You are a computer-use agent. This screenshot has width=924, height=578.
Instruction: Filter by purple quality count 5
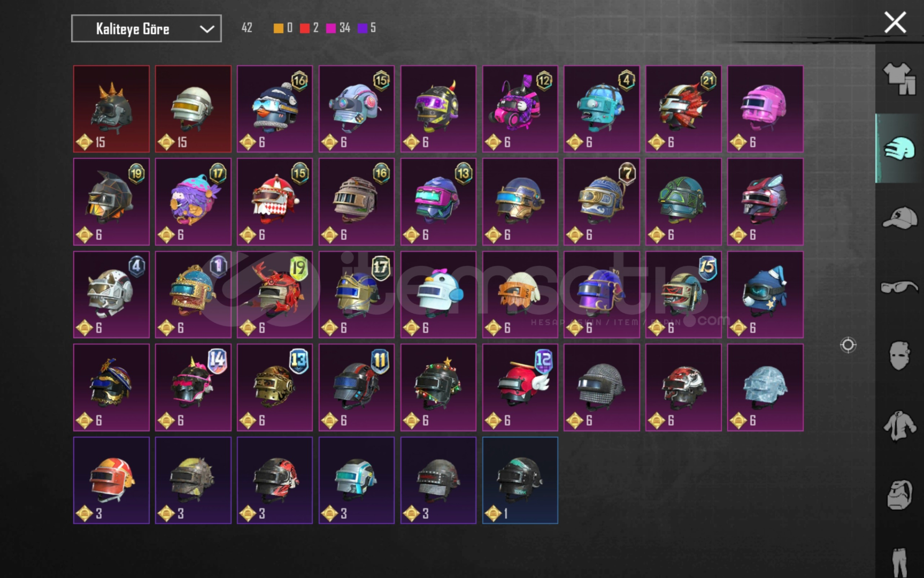367,28
